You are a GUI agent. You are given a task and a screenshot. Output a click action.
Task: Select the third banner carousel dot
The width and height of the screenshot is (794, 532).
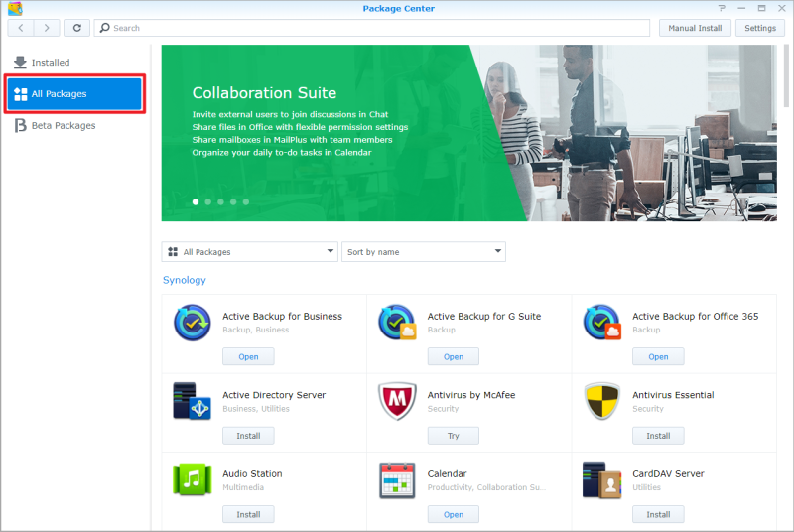pyautogui.click(x=220, y=201)
